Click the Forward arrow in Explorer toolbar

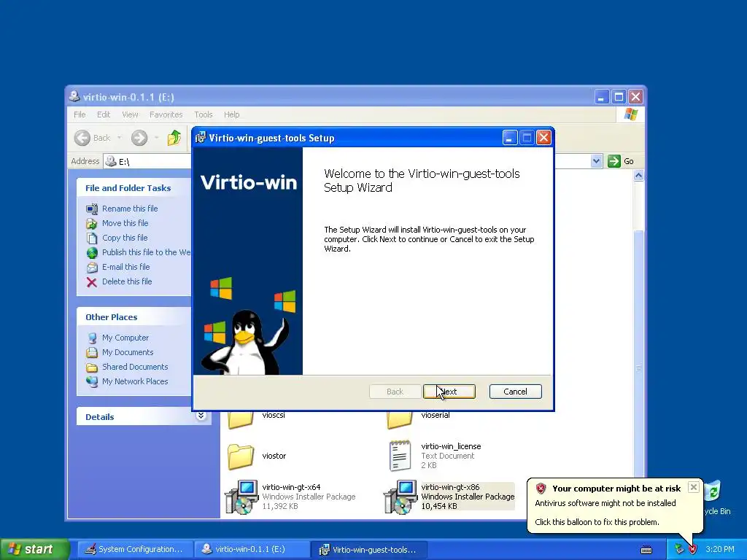139,138
